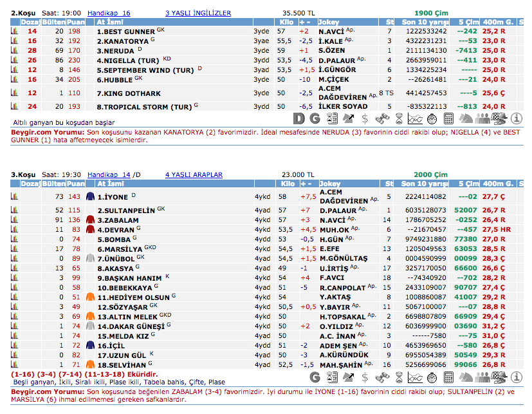Open the calculator icon under race 2

click(449, 118)
